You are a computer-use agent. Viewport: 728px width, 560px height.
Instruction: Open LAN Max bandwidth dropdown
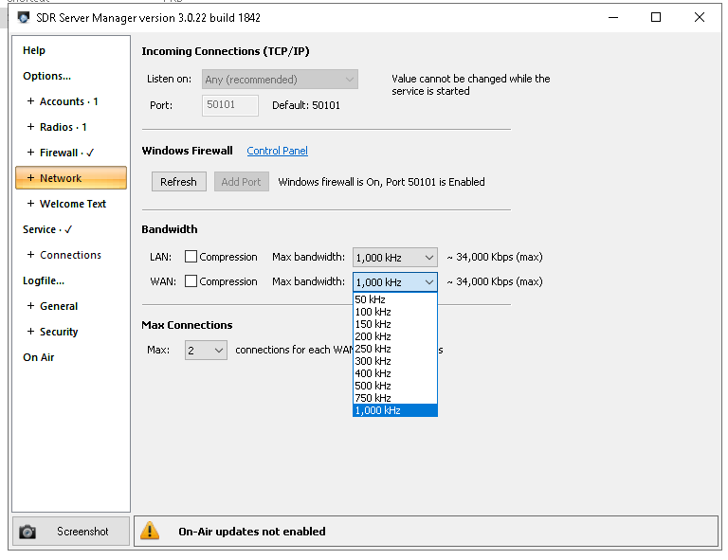coord(394,257)
